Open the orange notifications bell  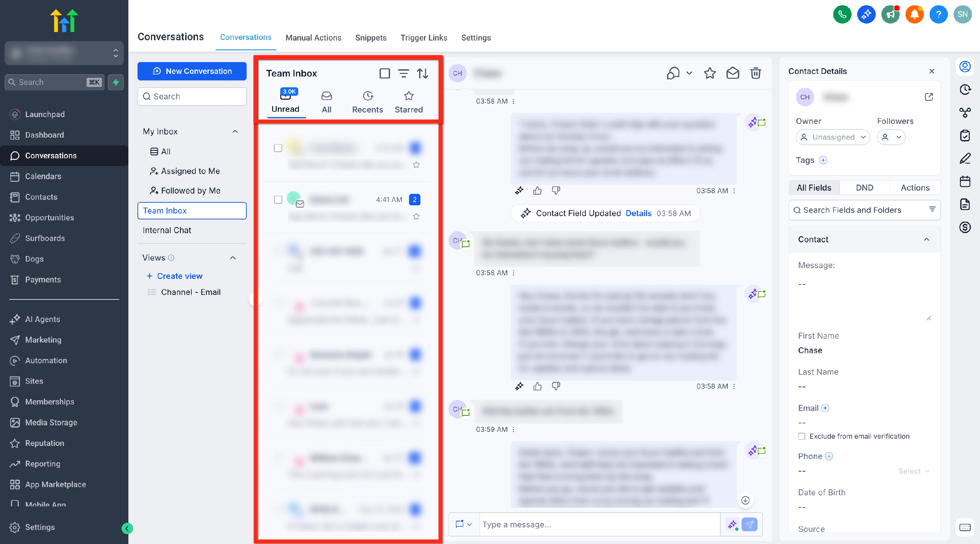[914, 14]
